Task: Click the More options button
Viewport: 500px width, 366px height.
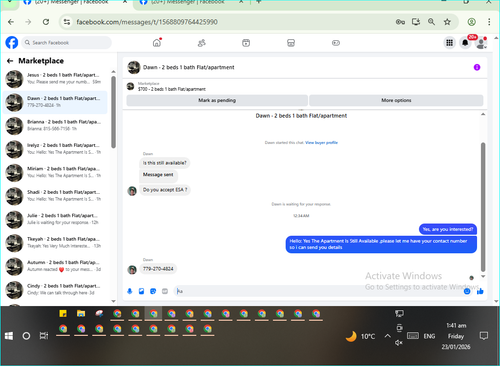Action: click(396, 100)
